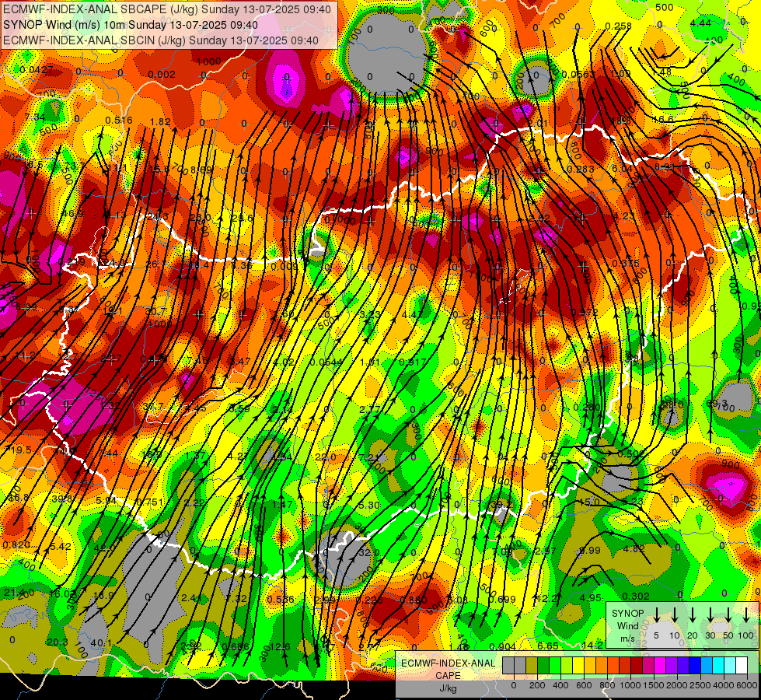
Task: Click the '0.0544' value on the map
Action: tap(326, 362)
